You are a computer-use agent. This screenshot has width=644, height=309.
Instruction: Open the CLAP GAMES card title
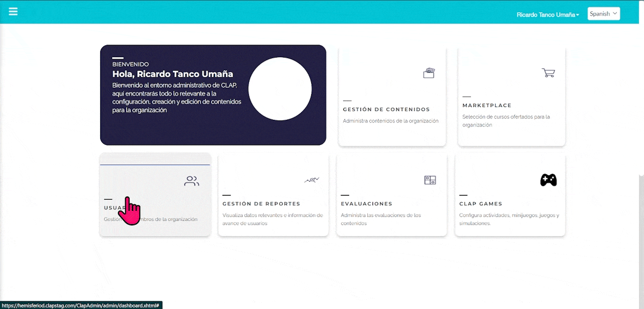coord(481,204)
